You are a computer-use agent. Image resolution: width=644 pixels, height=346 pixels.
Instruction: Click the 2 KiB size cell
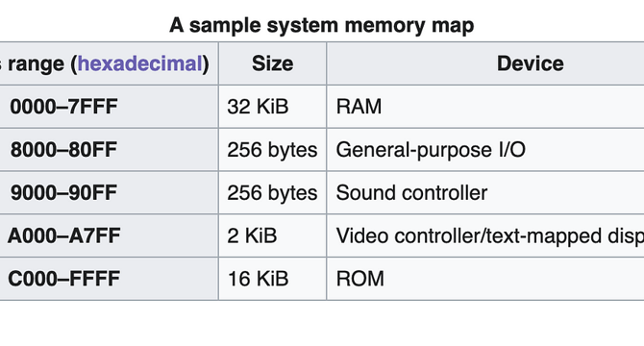pos(272,235)
